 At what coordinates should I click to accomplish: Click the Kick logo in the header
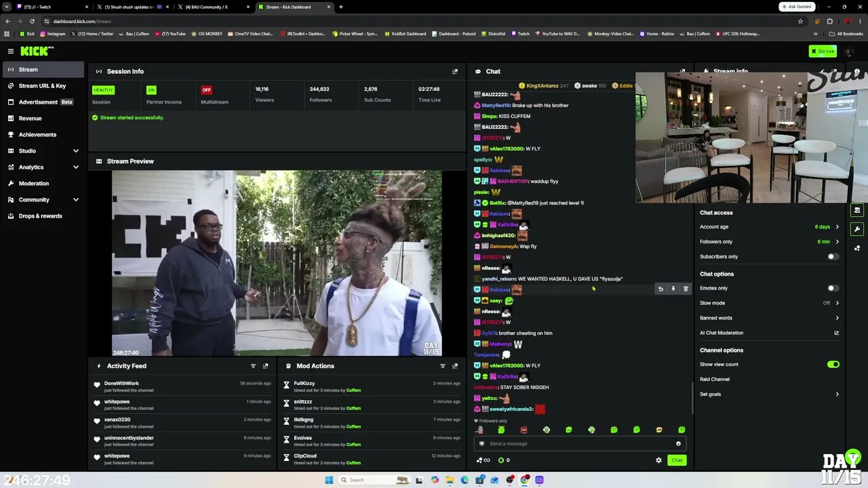coord(36,51)
